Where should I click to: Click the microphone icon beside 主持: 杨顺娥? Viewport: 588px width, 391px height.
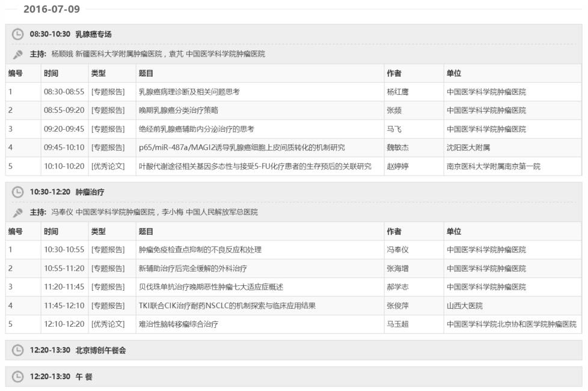(x=17, y=54)
